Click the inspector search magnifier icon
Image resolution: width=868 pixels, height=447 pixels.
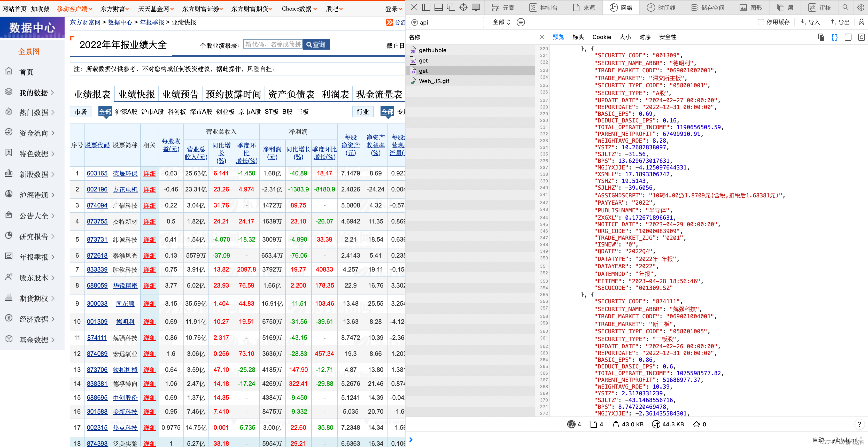click(846, 7)
